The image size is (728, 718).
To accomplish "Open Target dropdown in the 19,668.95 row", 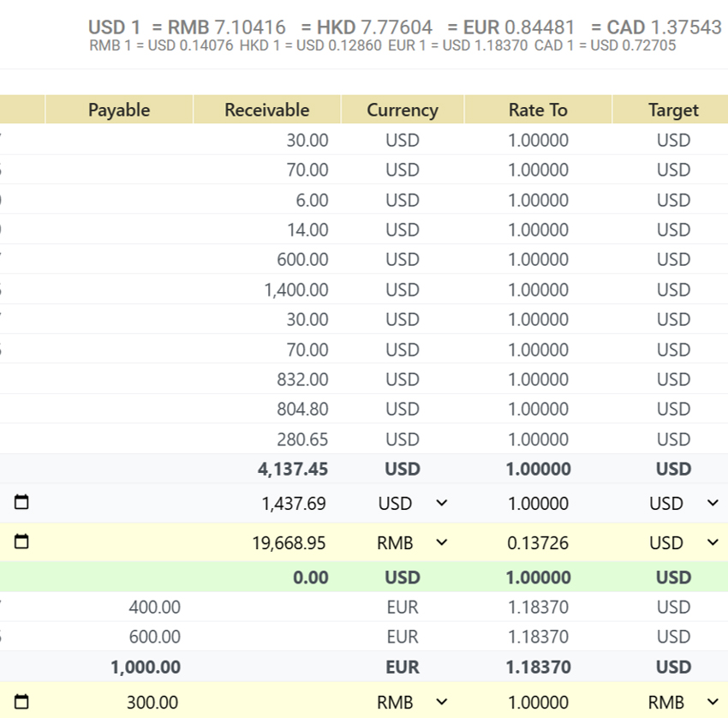I will pos(712,542).
